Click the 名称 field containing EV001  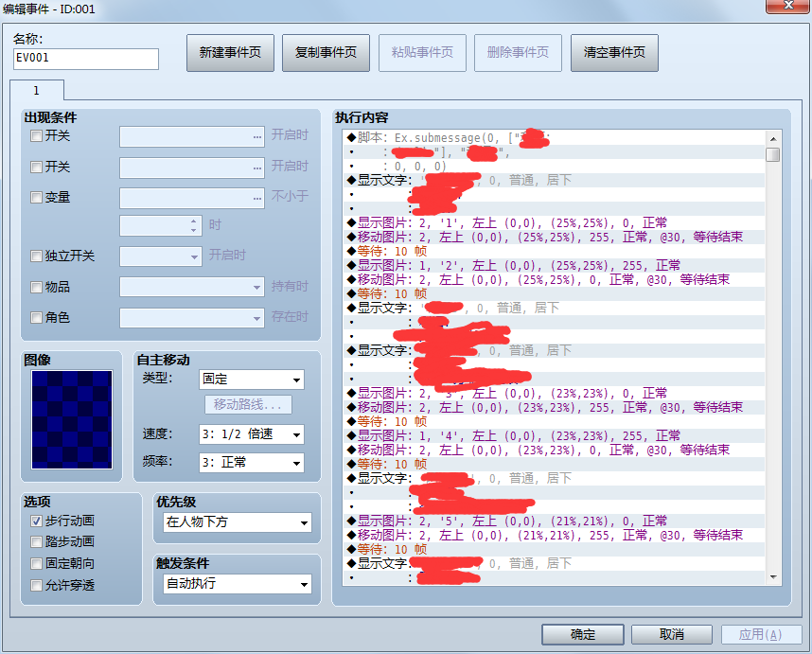[x=86, y=59]
